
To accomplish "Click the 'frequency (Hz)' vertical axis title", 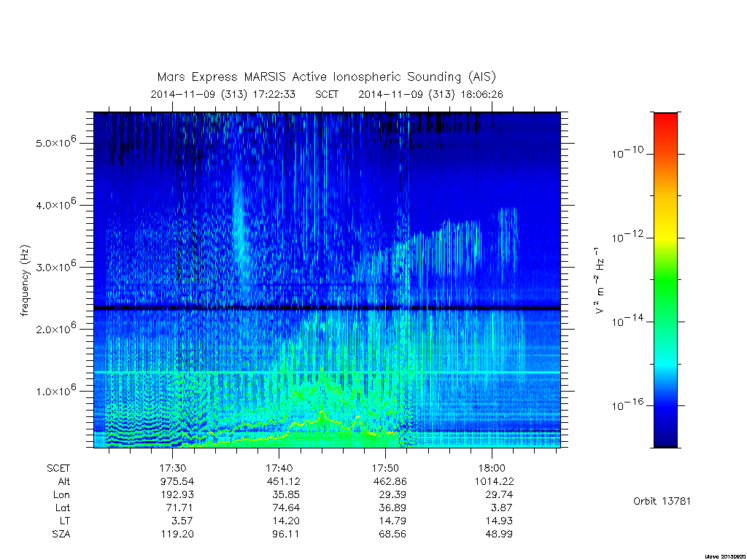I will tap(26, 280).
